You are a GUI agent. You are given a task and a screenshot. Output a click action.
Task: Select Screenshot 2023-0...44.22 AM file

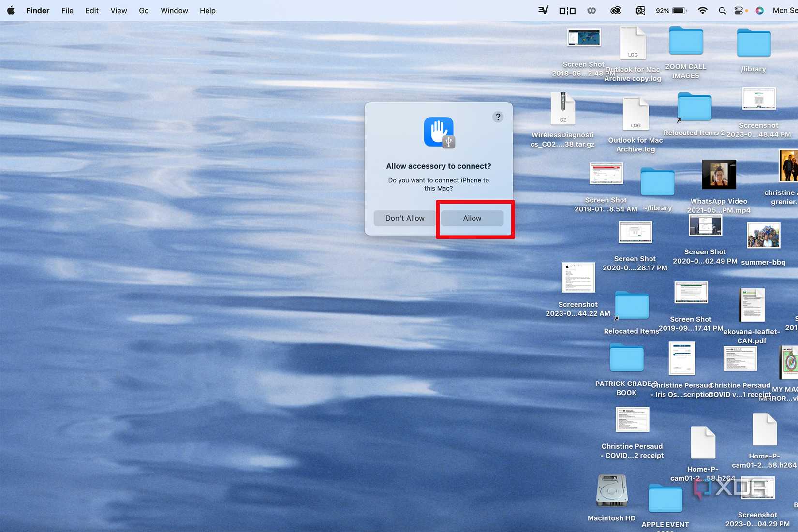click(x=578, y=278)
